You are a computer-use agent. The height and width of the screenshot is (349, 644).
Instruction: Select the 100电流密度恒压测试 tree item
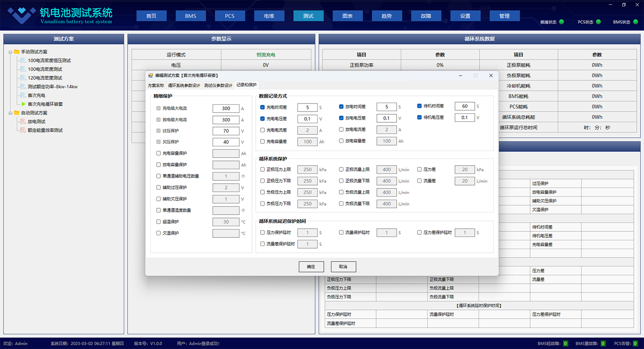pyautogui.click(x=49, y=61)
